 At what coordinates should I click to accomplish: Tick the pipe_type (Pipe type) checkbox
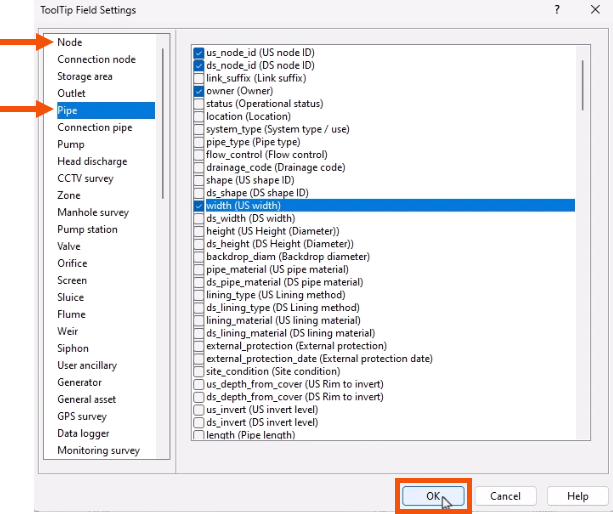199,142
